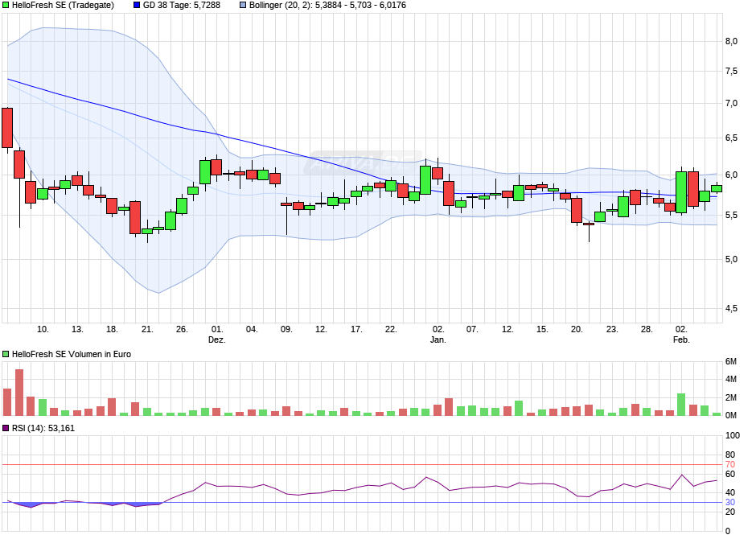Click the "04." date axis label
Viewport: 756px width, 539px height.
252,329
